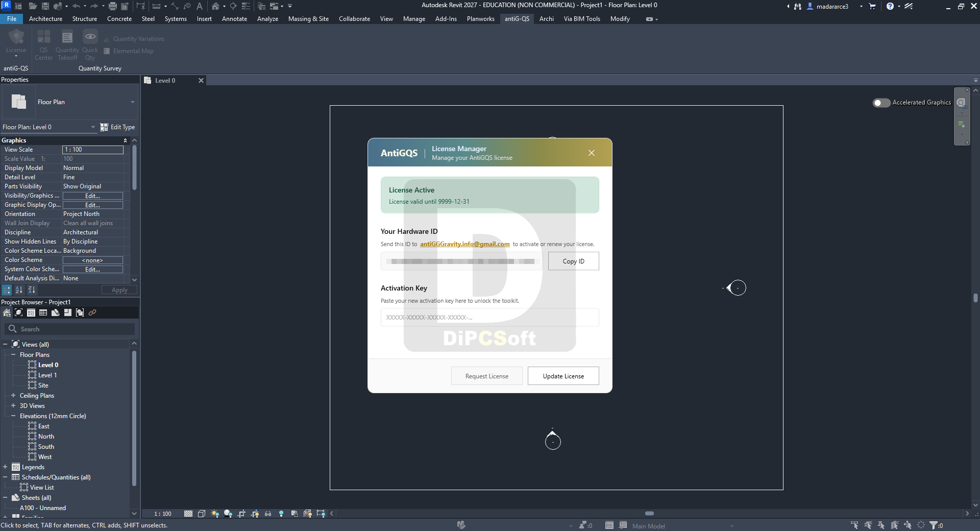Toggle Accelerated Graphics switch

881,103
